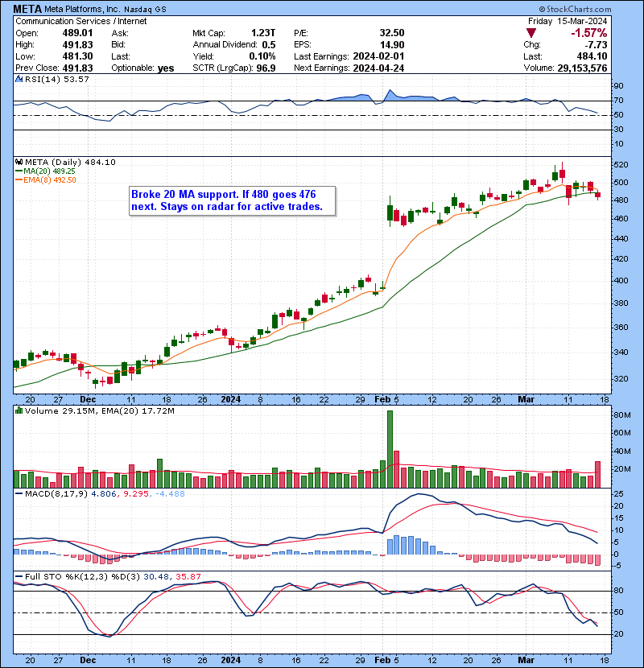Click the Open value 489.01
The width and height of the screenshot is (644, 668).
77,33
